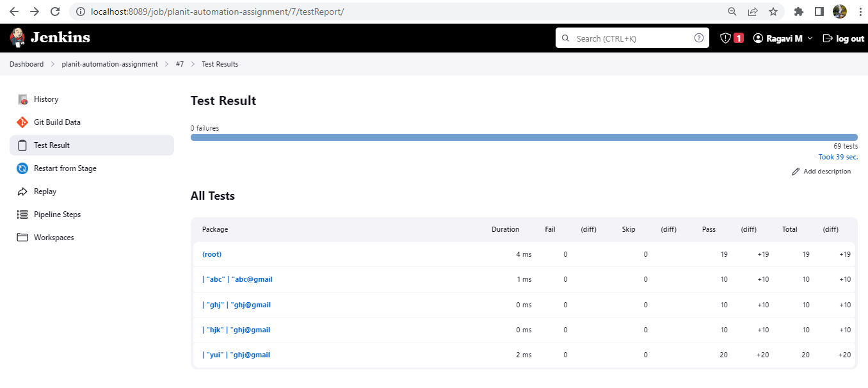Viewport: 868px width, 388px height.
Task: Open the 'Took 39 sec.' link
Action: [837, 156]
